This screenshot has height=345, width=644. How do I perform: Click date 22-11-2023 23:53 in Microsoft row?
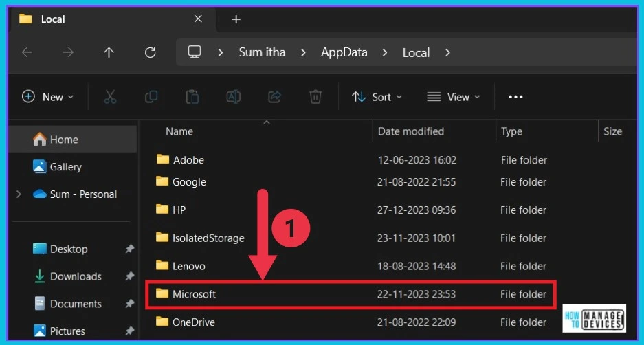[x=417, y=294]
